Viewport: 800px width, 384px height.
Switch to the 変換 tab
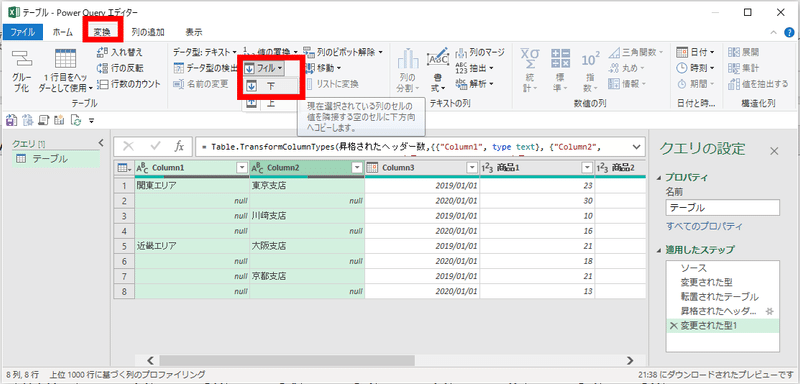pyautogui.click(x=102, y=33)
